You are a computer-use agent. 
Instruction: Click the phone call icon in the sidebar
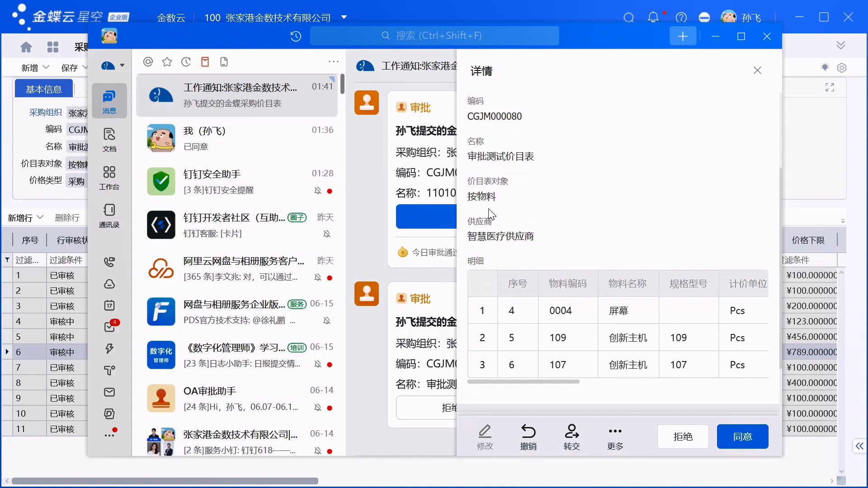(109, 262)
